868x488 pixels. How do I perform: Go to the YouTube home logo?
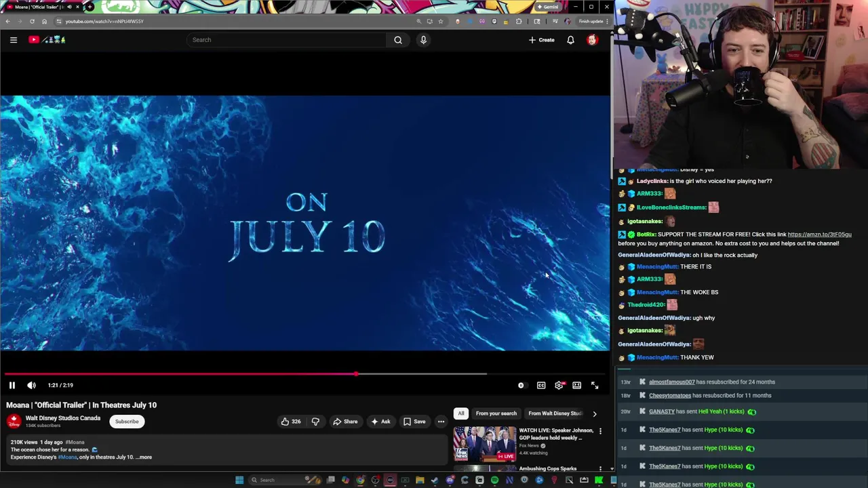click(47, 40)
